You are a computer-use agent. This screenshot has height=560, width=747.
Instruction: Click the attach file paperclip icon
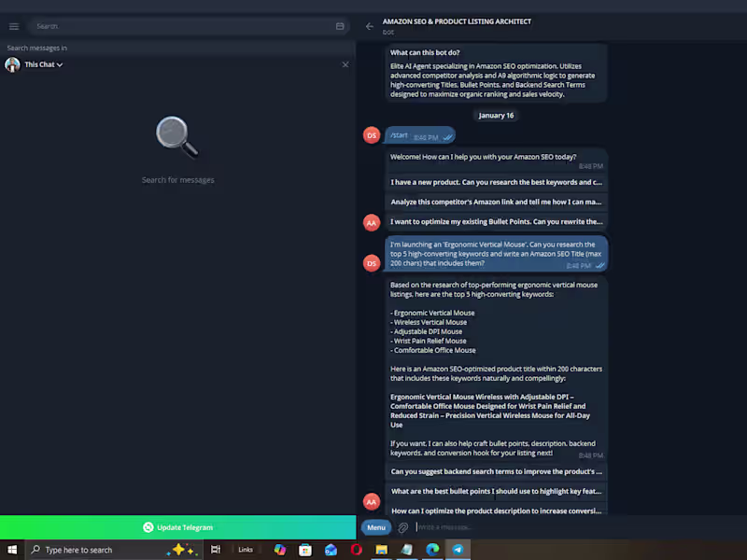(x=403, y=527)
